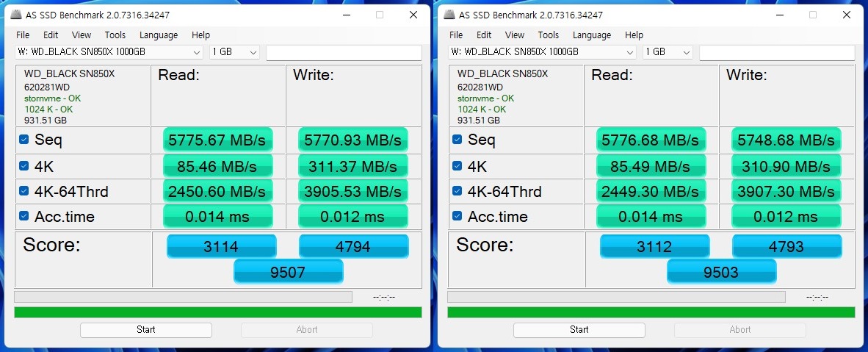This screenshot has height=352, width=868.
Task: Open the drive selector dropdown in left window
Action: (x=109, y=52)
